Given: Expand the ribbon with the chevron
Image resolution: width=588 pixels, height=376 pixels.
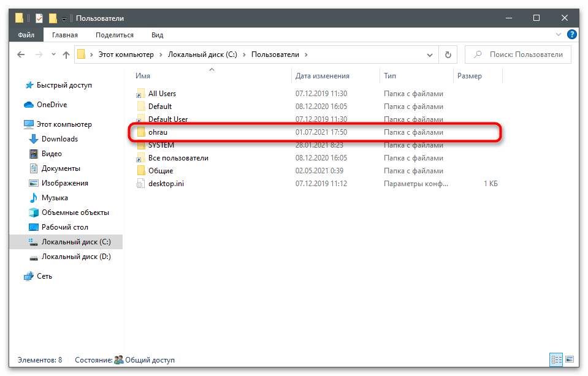Looking at the screenshot, I should (x=558, y=34).
